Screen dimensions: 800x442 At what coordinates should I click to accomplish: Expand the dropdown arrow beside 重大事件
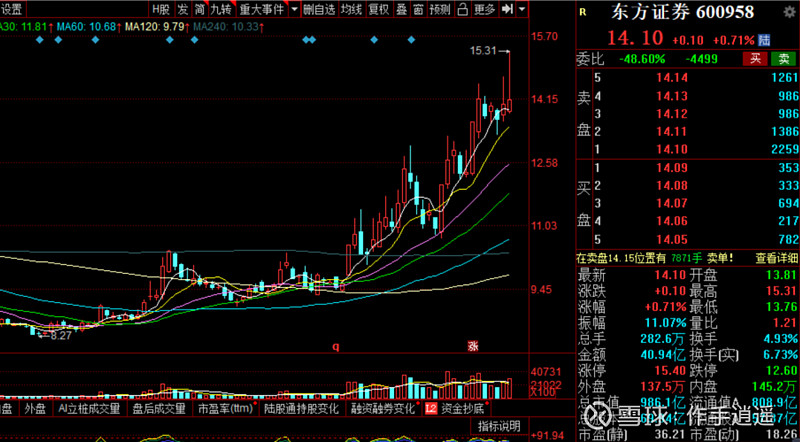(294, 9)
